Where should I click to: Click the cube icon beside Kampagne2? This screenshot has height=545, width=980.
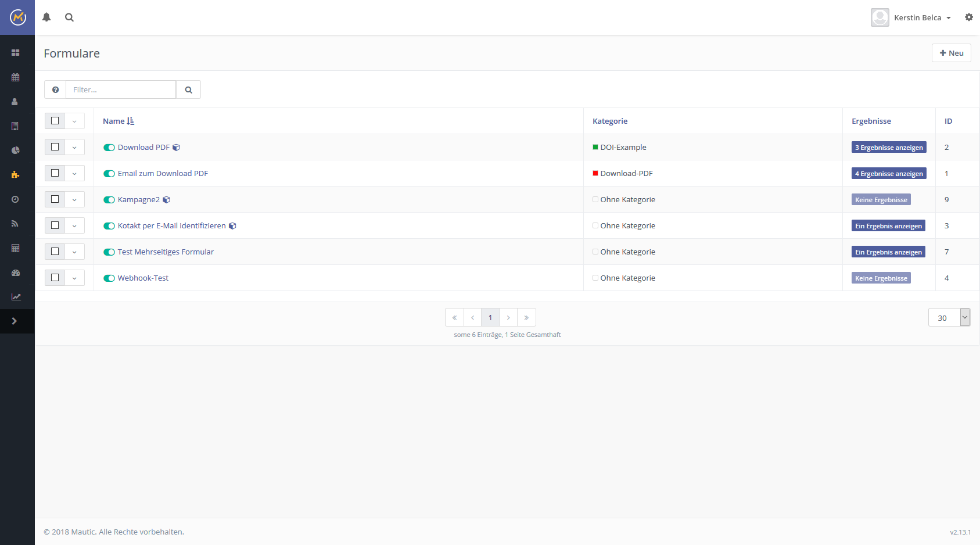pyautogui.click(x=166, y=200)
